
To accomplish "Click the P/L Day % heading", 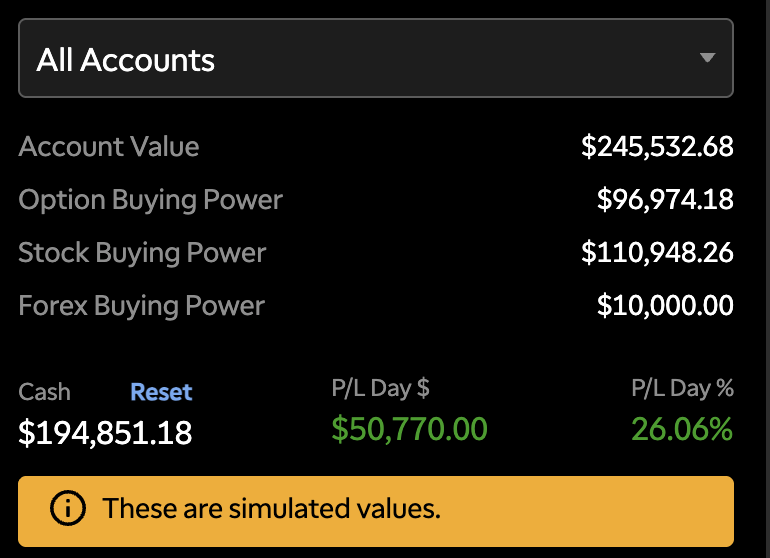I will point(682,388).
